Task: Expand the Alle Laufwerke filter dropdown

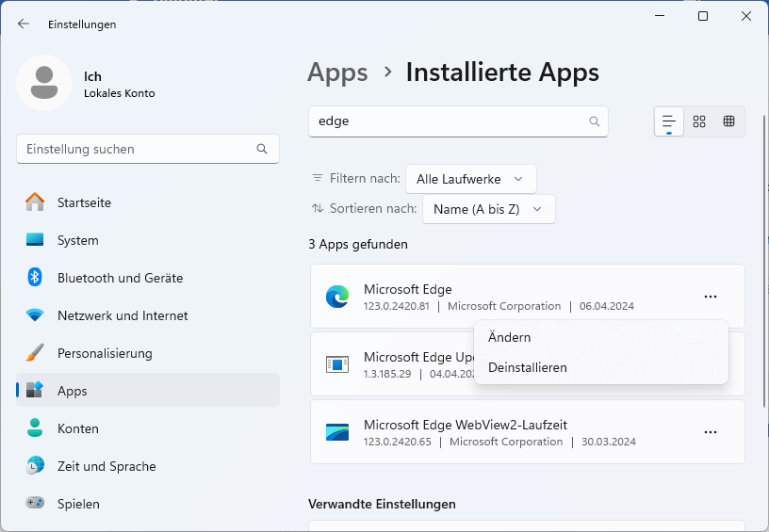Action: [470, 179]
